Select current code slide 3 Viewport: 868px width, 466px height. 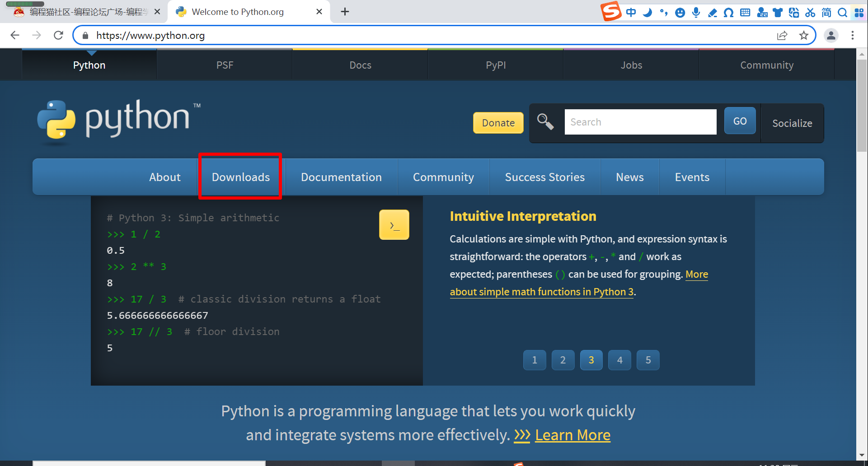[x=591, y=360]
